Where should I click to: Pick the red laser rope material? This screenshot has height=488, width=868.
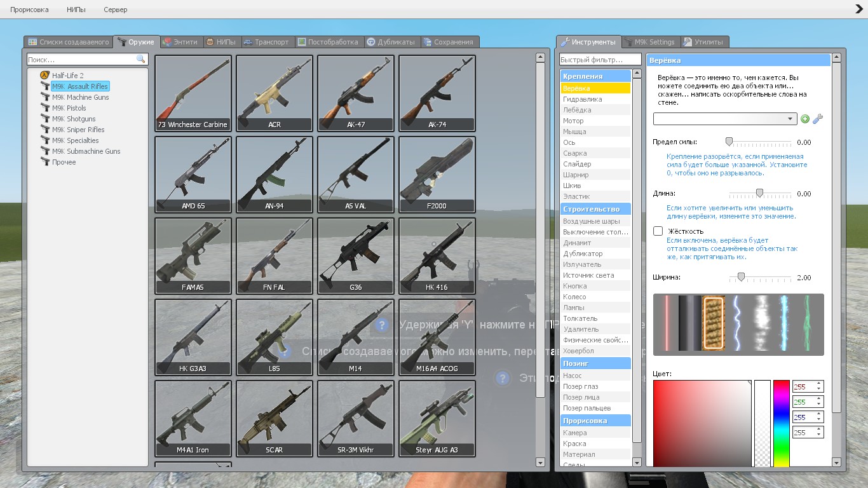666,323
